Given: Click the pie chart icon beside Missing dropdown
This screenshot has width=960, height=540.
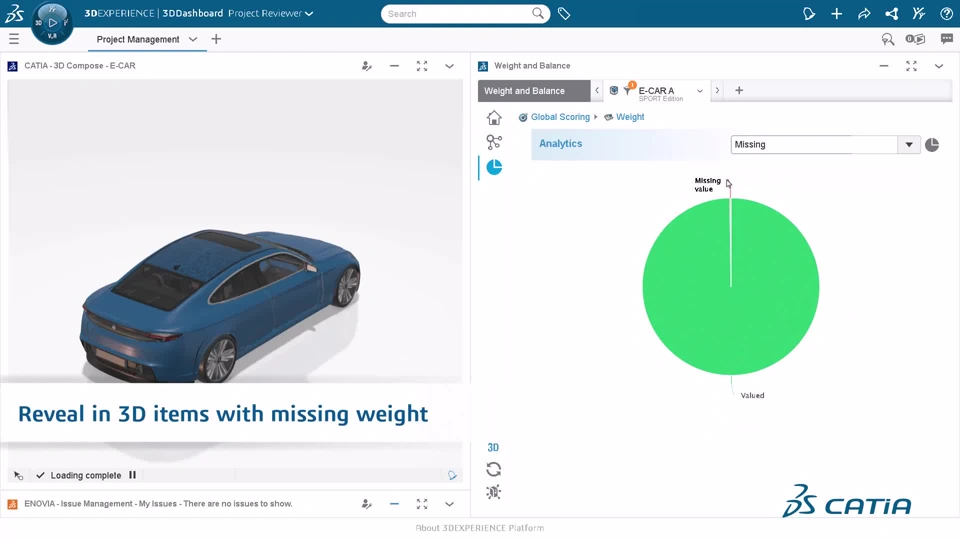Looking at the screenshot, I should 932,144.
